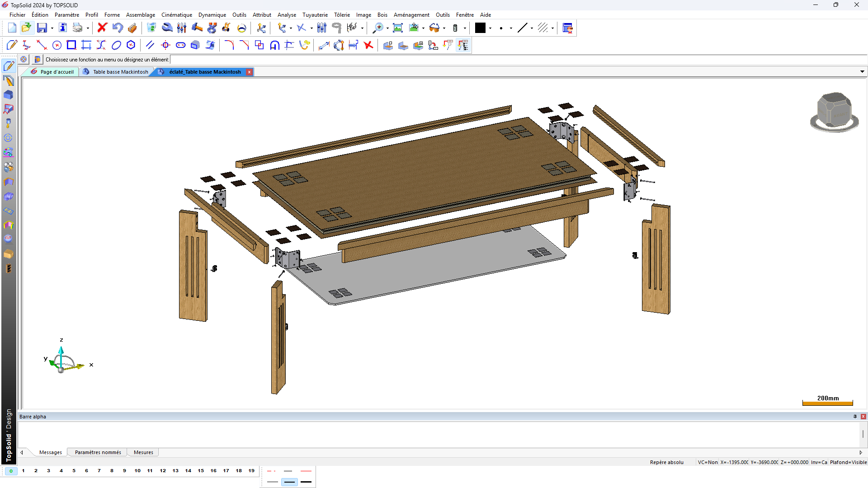Click the Undo arrow icon

pos(118,28)
